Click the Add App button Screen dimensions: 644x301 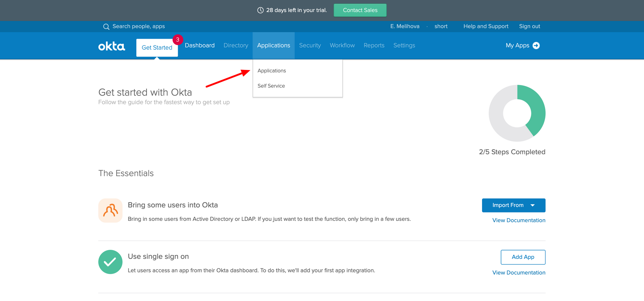click(x=523, y=257)
